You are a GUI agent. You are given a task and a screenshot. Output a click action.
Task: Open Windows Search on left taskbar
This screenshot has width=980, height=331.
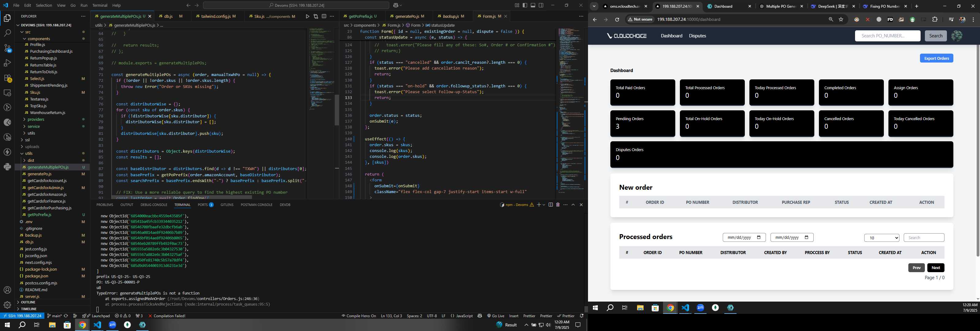(22, 325)
